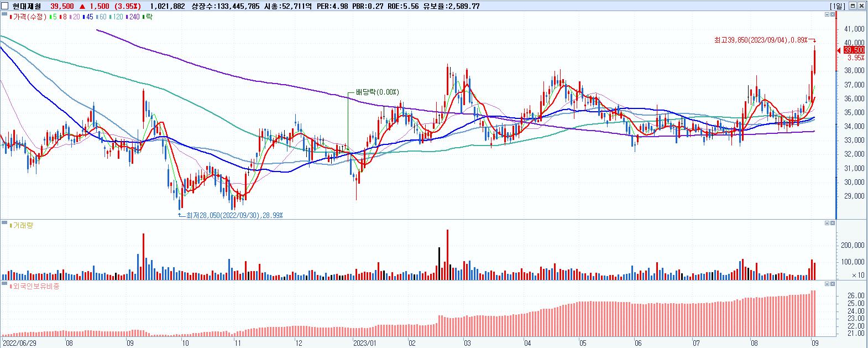Click the 41,000 price axis label
Screen dimensions: 868x348
click(x=855, y=29)
